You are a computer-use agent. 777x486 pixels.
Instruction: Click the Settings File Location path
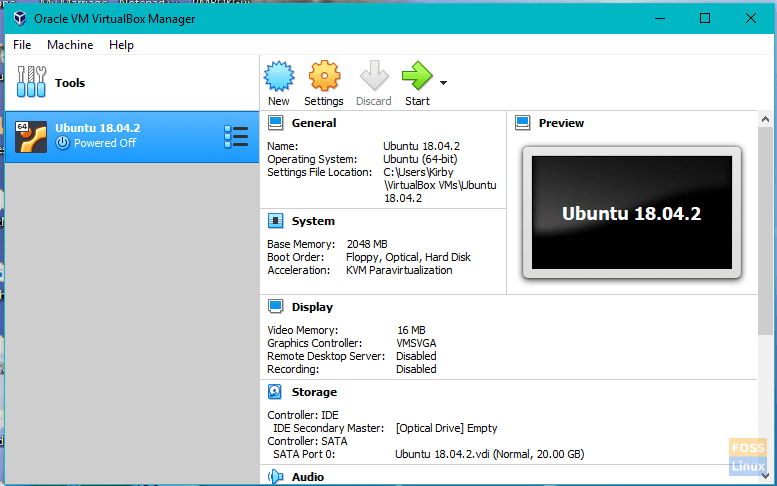click(440, 185)
